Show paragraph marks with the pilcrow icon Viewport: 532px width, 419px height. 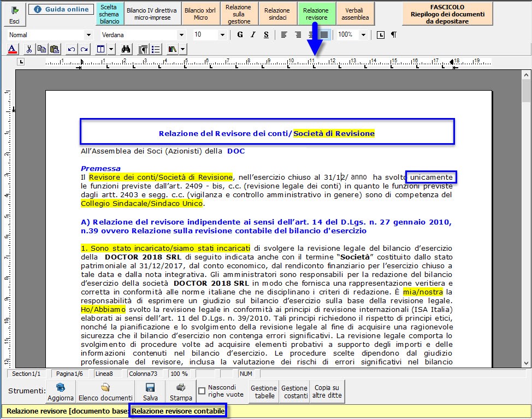[x=394, y=34]
